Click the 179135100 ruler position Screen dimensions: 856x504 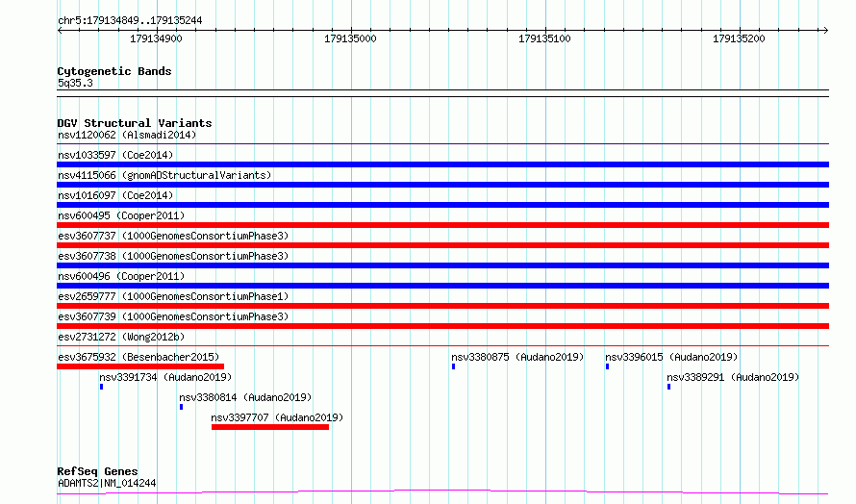[x=544, y=38]
